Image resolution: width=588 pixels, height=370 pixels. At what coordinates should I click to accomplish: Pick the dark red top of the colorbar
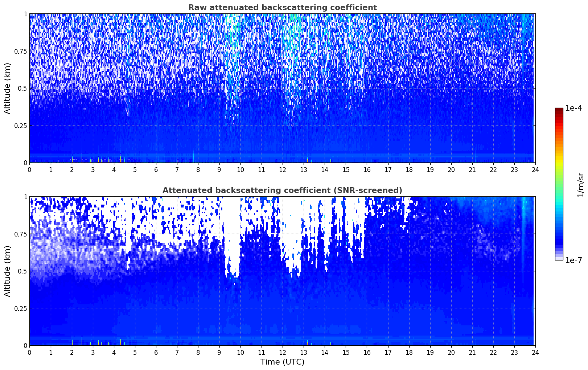tap(559, 111)
